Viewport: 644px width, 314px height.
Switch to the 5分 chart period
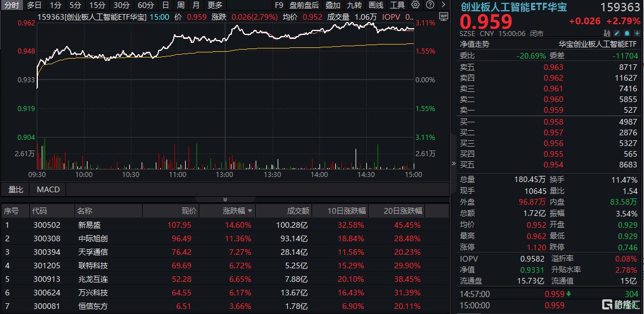point(75,5)
